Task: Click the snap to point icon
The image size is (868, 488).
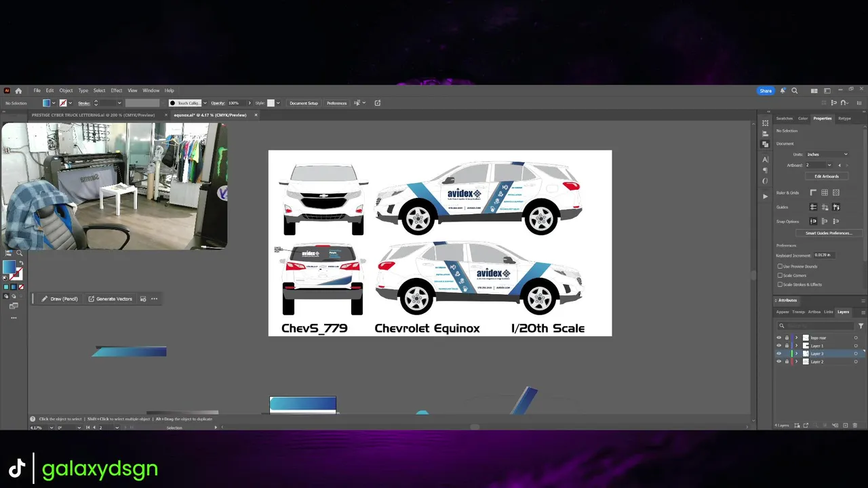Action: [x=813, y=222]
